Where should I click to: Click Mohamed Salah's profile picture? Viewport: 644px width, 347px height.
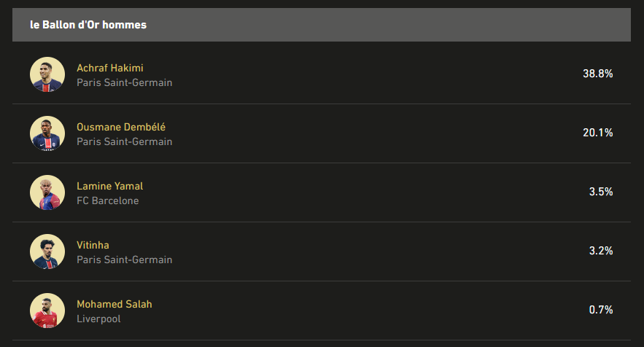[x=47, y=311]
